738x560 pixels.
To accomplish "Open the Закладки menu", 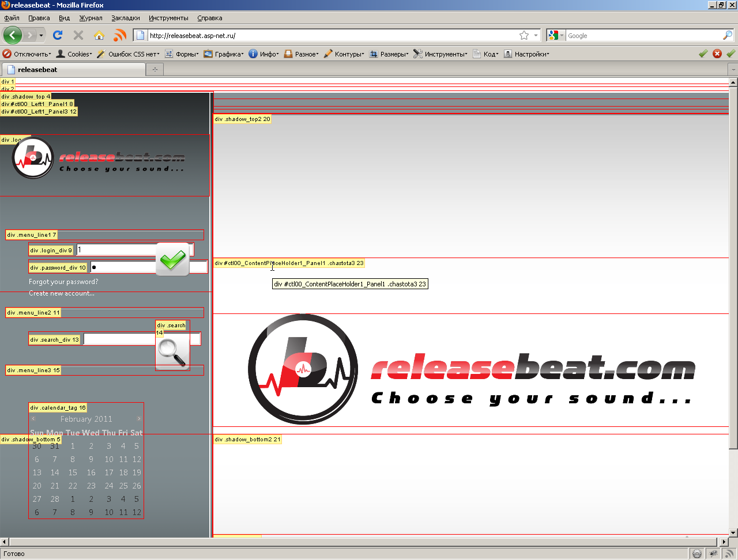I will 125,18.
